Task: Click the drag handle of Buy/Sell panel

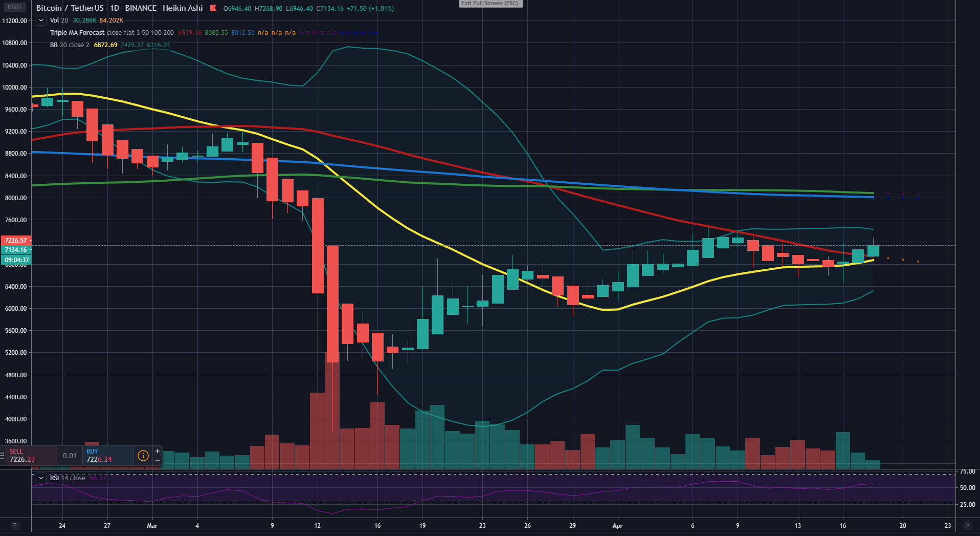Action: click(3, 456)
